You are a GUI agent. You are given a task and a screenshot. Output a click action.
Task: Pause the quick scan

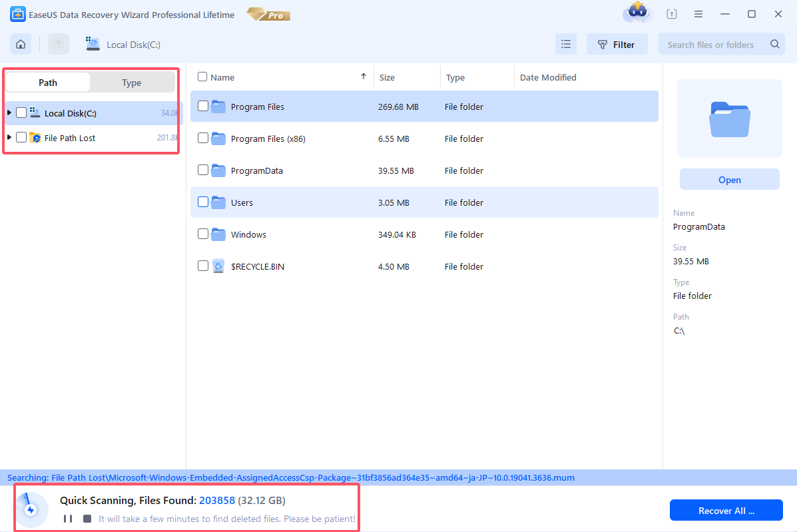[68, 519]
